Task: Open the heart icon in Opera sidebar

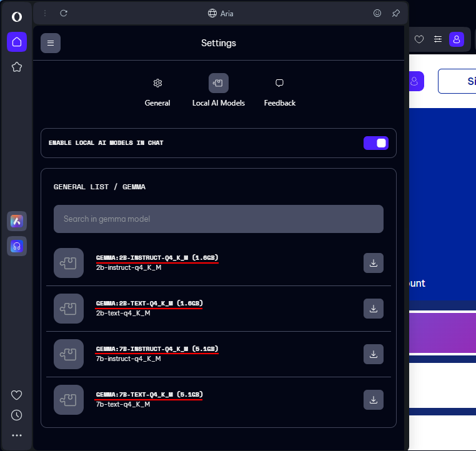Action: 16,395
